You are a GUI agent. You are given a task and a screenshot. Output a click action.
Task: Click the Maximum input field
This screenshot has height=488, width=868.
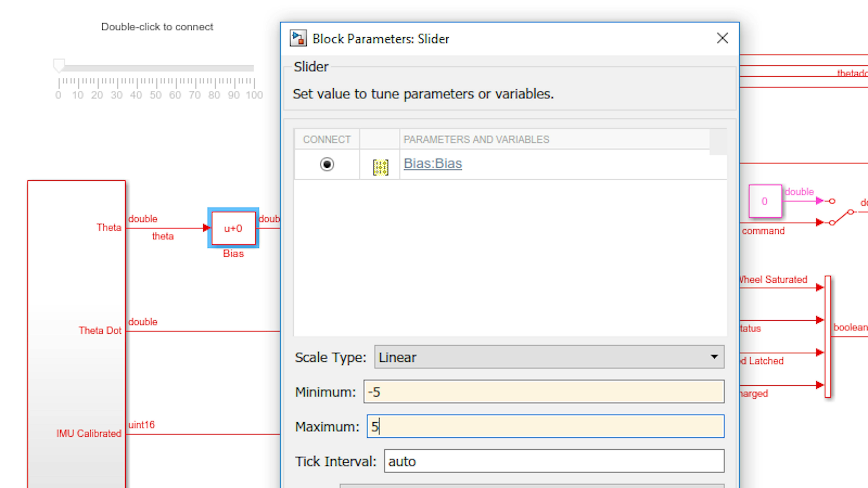[546, 426]
